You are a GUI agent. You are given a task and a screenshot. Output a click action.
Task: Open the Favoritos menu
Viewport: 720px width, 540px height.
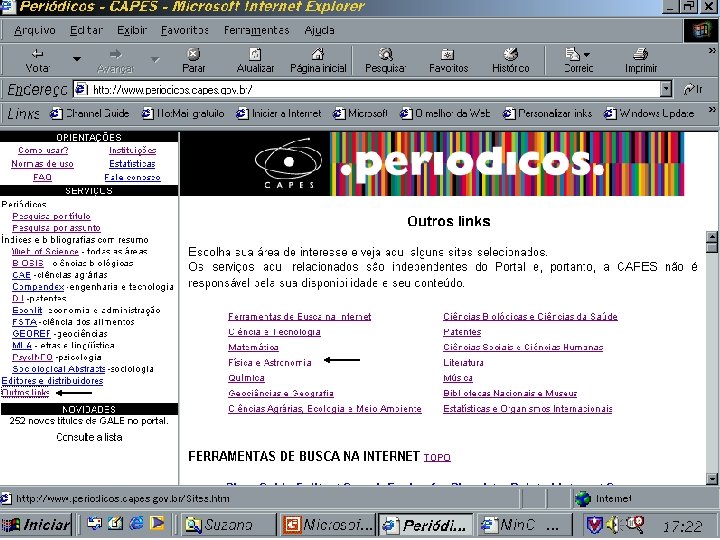(185, 30)
